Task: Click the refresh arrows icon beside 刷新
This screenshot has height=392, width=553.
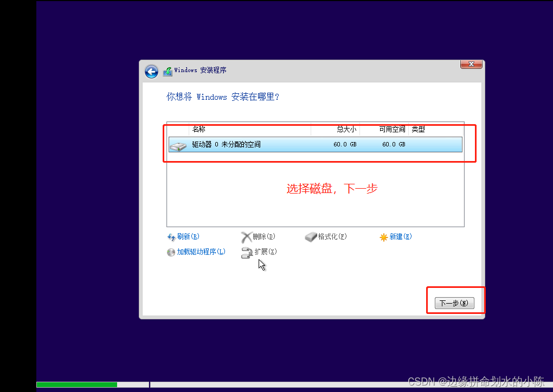Action: 171,237
